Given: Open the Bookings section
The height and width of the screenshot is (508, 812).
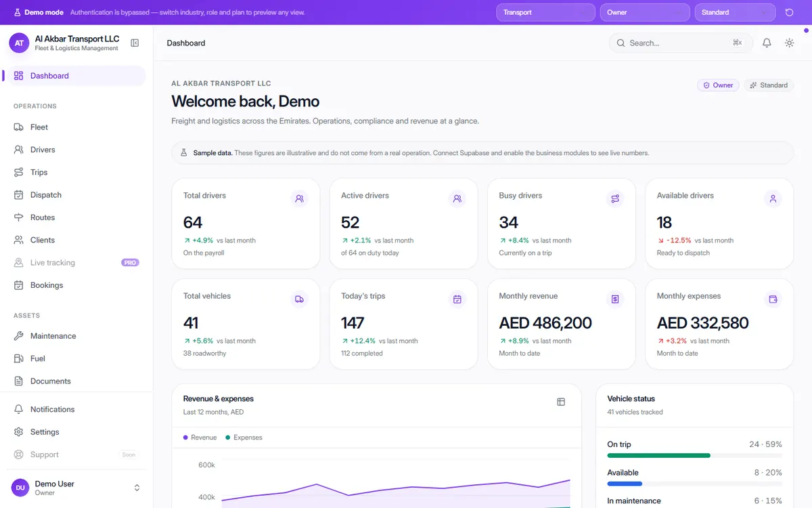Looking at the screenshot, I should point(76,285).
